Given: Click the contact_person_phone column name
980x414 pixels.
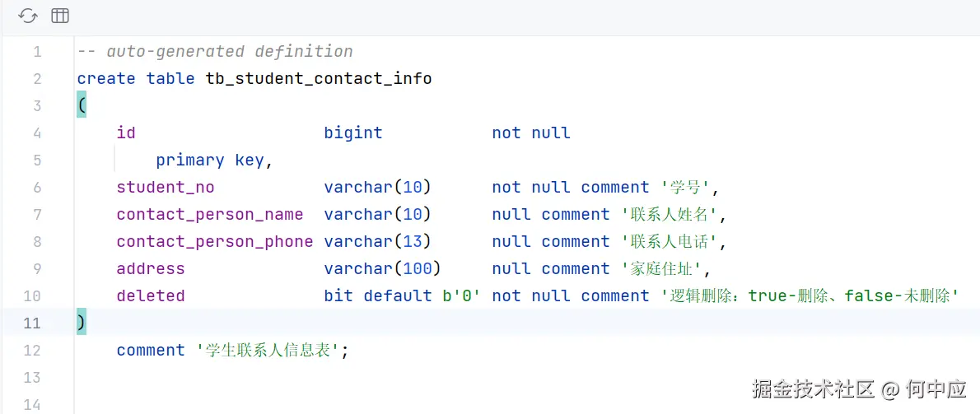Looking at the screenshot, I should [x=214, y=242].
